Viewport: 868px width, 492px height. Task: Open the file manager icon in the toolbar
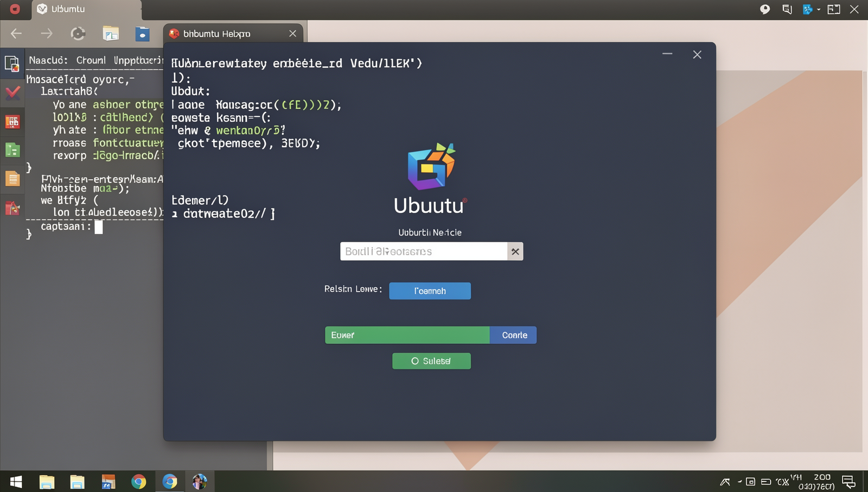click(x=111, y=34)
